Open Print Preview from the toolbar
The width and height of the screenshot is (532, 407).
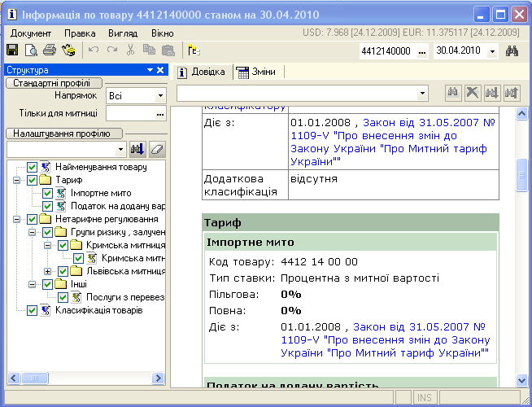[31, 50]
